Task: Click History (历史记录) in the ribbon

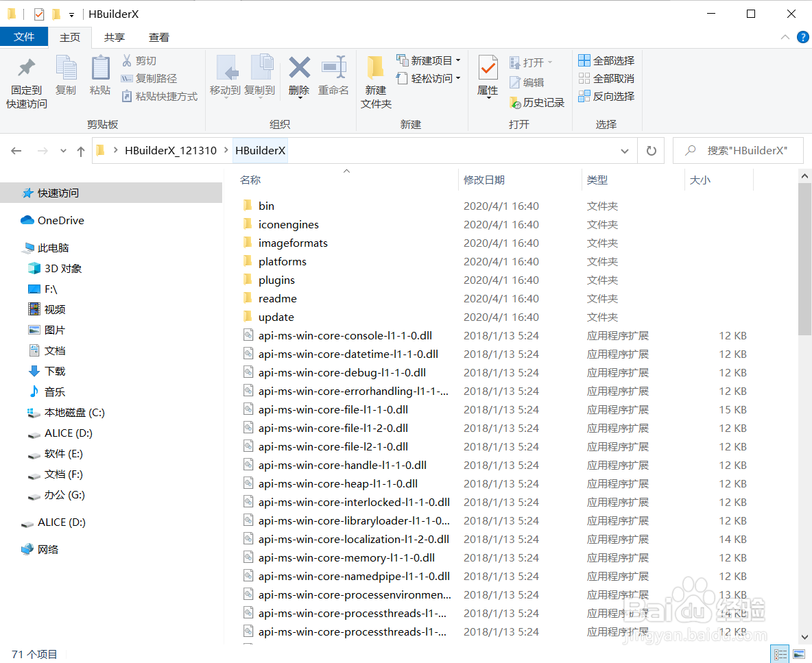Action: 537,102
